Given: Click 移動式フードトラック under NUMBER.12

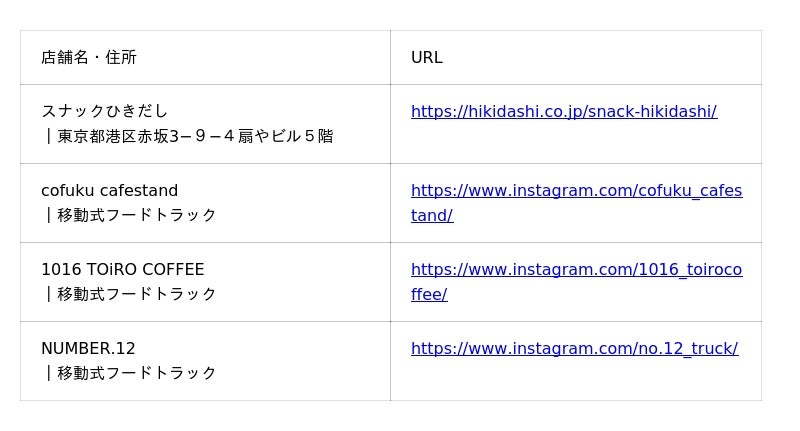Looking at the screenshot, I should coord(136,373).
